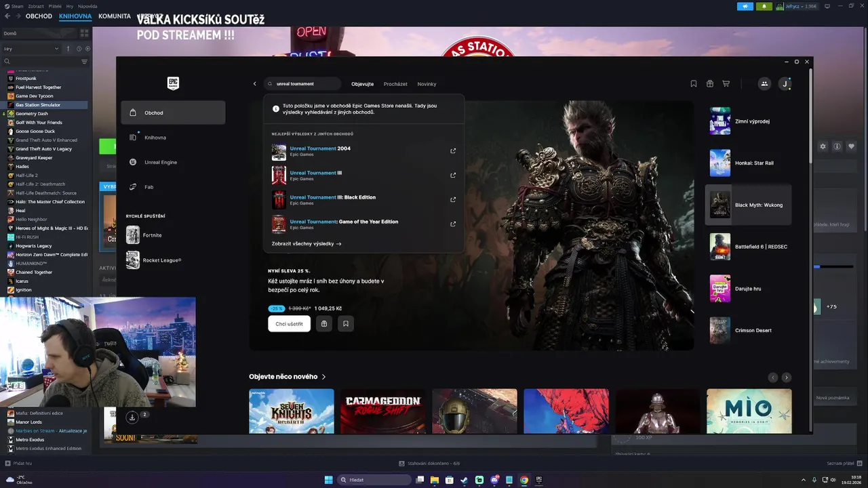Viewport: 868px width, 488px height.
Task: Click the wishlist bookmark beside Chci ušetřit
Action: 346,324
